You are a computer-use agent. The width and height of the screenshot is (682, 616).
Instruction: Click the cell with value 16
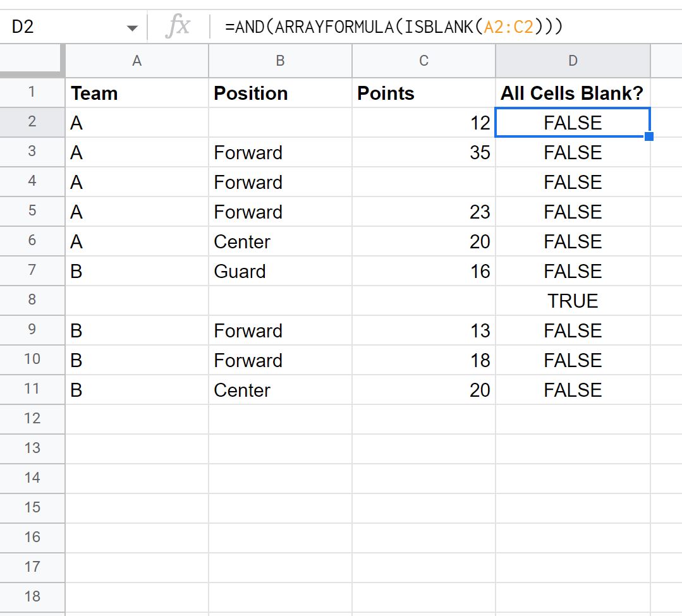[423, 271]
